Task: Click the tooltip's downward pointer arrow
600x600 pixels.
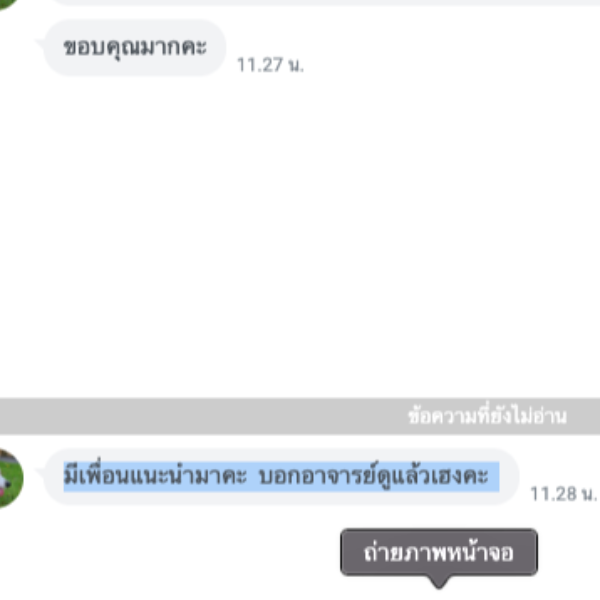Action: point(439,582)
